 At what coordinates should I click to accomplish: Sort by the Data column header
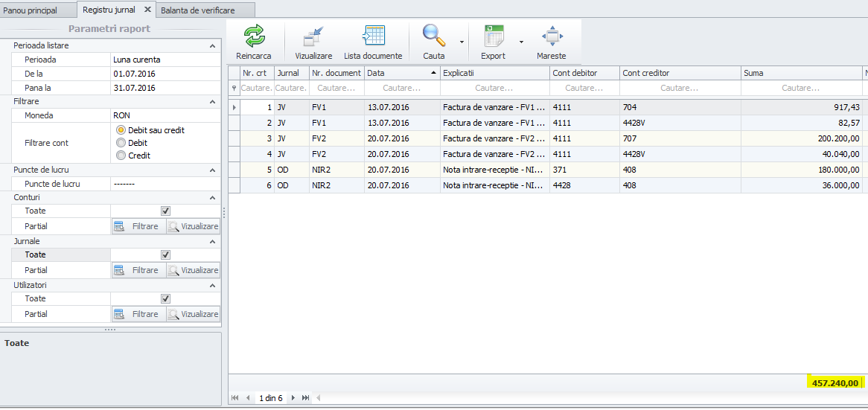(x=402, y=73)
